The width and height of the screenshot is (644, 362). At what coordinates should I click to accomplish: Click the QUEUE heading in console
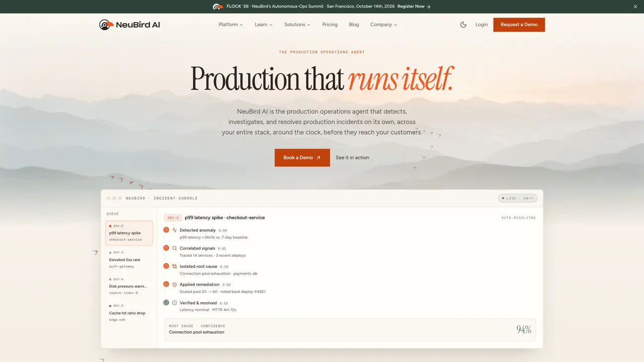point(113,214)
